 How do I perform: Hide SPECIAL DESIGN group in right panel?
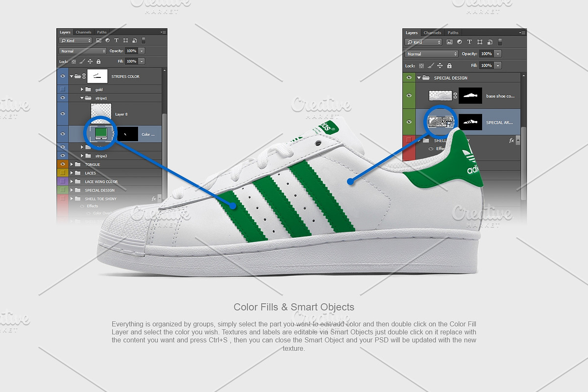click(409, 77)
